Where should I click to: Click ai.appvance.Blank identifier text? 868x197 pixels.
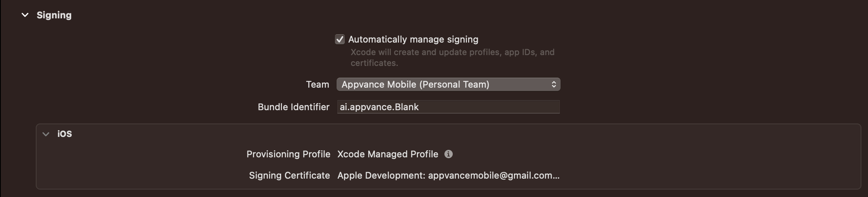pos(379,107)
